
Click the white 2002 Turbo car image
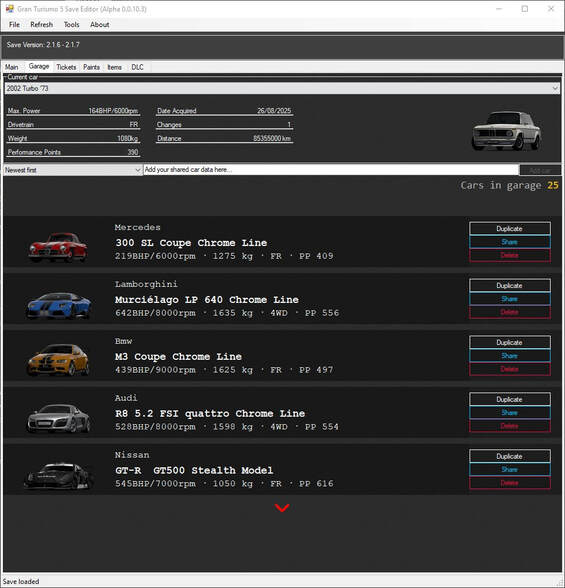(x=507, y=131)
